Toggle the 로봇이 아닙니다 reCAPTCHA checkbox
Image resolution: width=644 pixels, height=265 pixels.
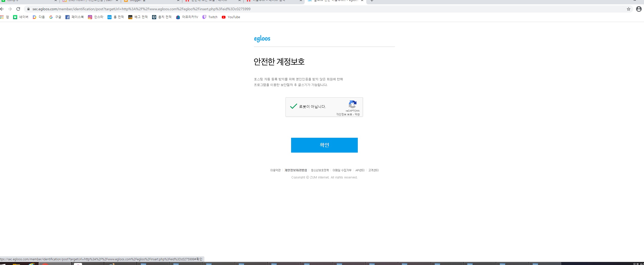pyautogui.click(x=294, y=106)
